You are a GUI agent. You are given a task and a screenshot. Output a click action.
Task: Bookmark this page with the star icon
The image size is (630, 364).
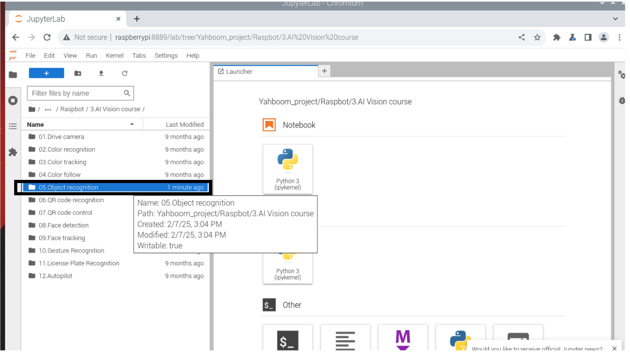(537, 37)
